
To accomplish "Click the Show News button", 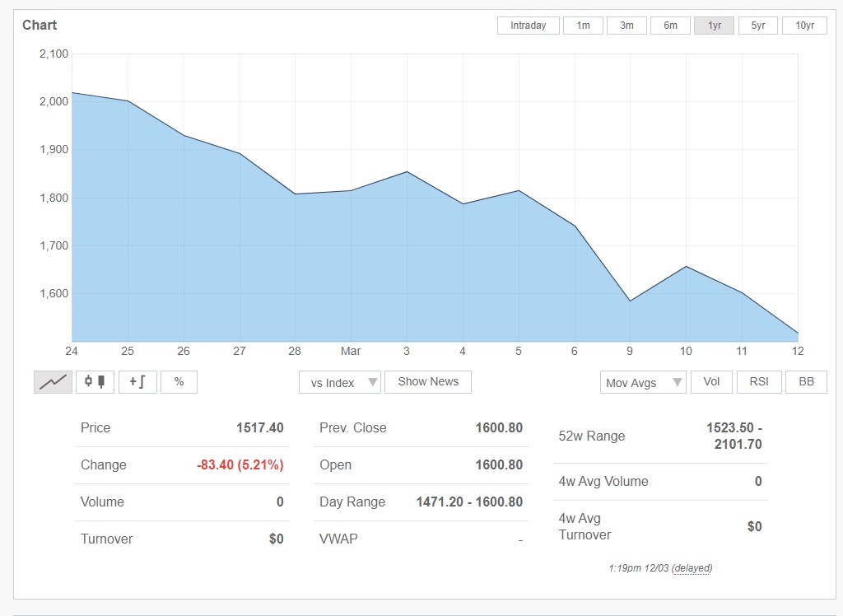I will click(428, 382).
